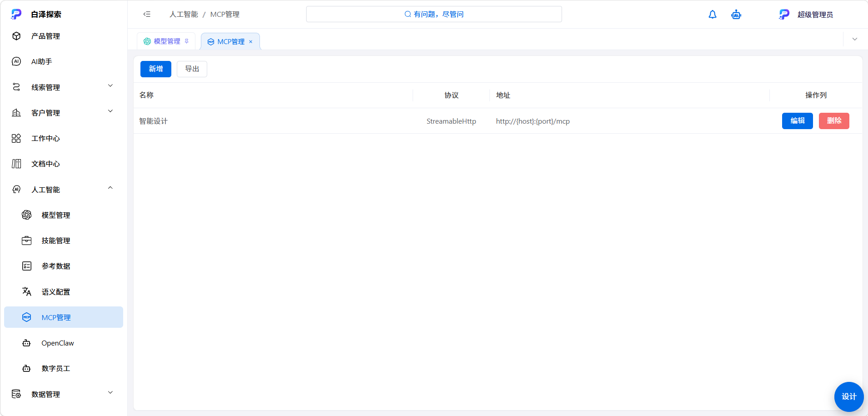The width and height of the screenshot is (868, 416).
Task: Go to 文档中心 in sidebar
Action: tap(64, 164)
